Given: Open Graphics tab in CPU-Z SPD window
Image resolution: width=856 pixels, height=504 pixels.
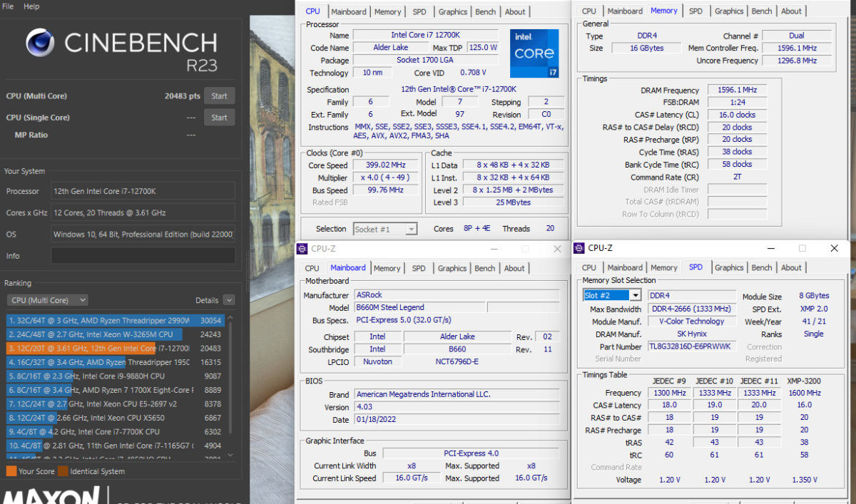Looking at the screenshot, I should [729, 267].
